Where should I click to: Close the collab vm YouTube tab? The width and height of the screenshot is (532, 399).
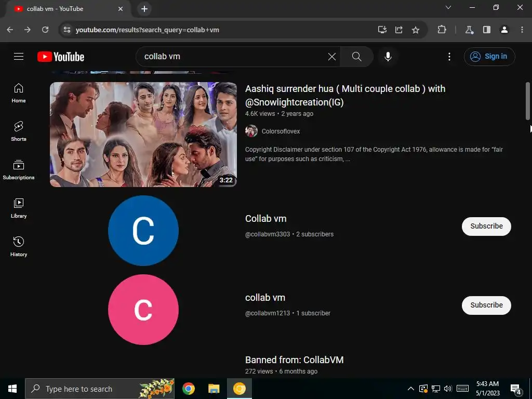tap(121, 9)
